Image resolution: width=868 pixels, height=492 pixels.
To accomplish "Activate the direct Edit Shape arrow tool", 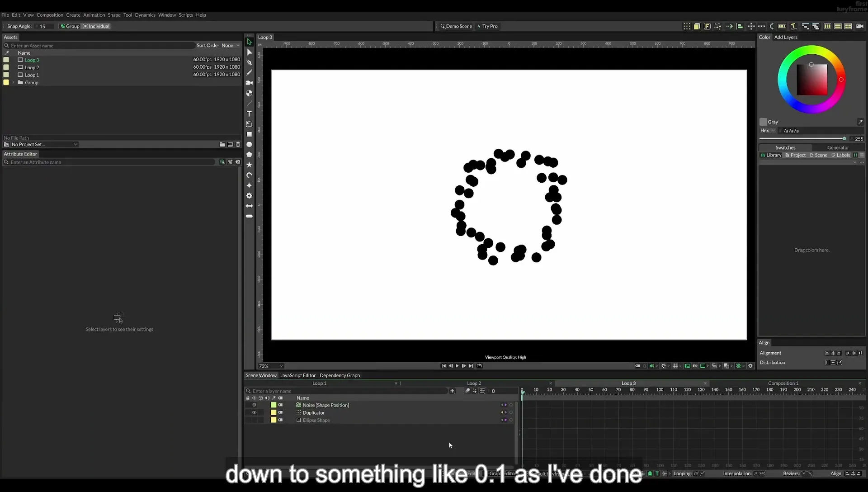I will pos(249,52).
